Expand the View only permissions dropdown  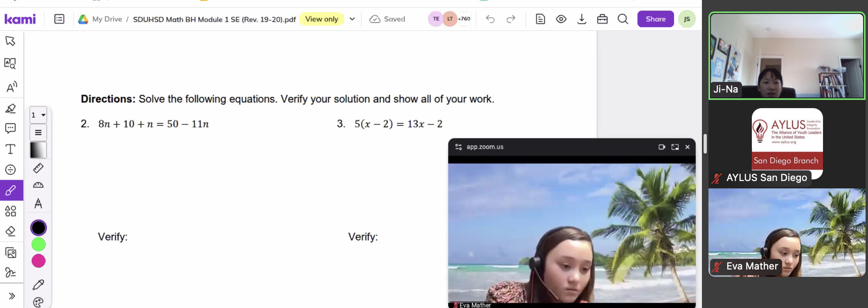coord(352,19)
